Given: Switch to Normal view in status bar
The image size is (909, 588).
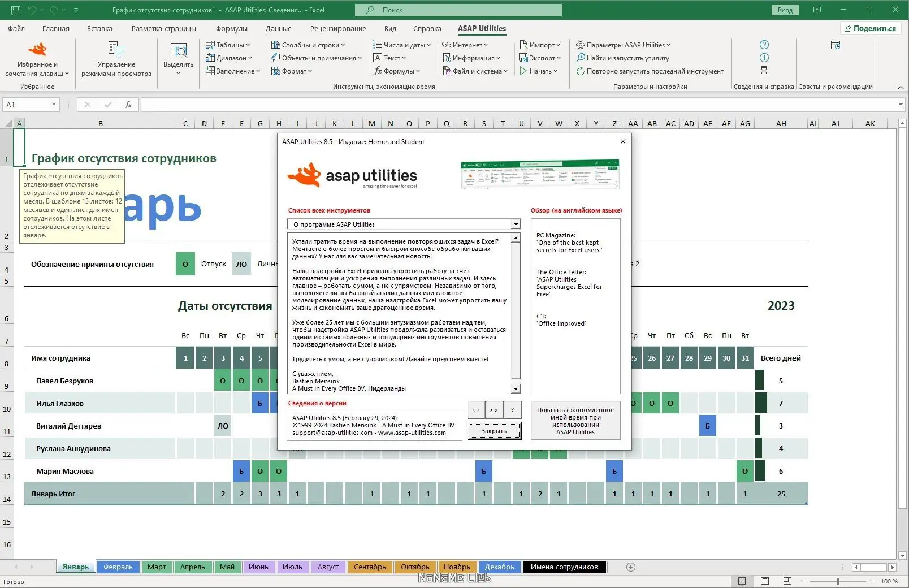Looking at the screenshot, I should click(742, 581).
